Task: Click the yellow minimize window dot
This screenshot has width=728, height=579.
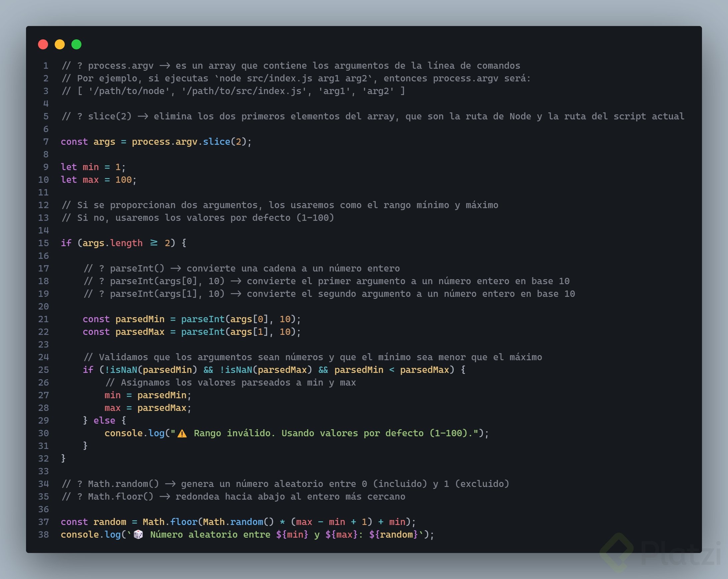Action: pos(60,44)
